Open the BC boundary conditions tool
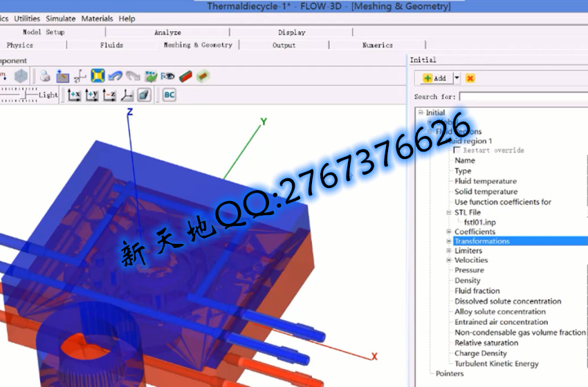 [x=169, y=95]
